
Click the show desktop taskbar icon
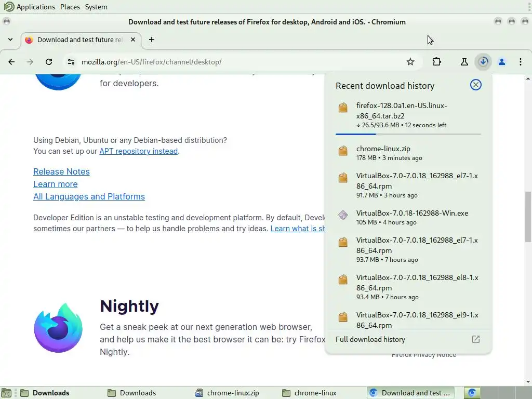point(6,393)
